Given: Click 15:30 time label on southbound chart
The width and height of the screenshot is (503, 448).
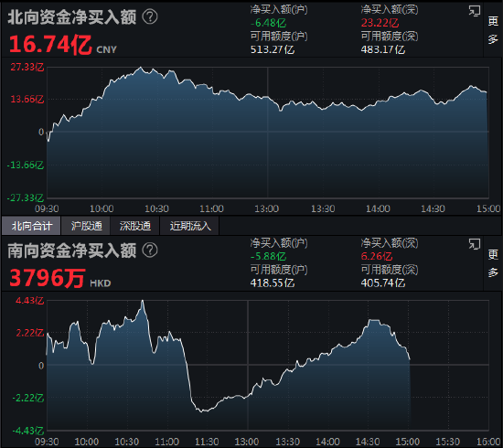Looking at the screenshot, I should pyautogui.click(x=448, y=443).
